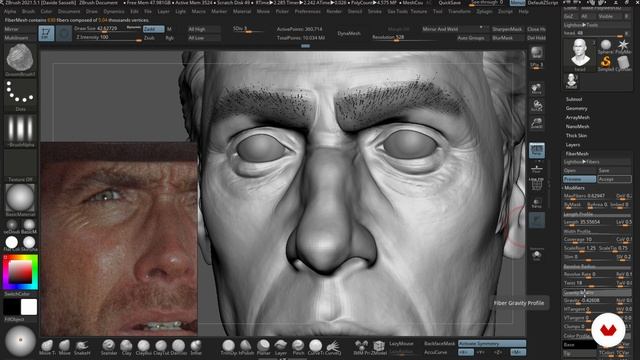Expand the ArrayMesh sub-palette
This screenshot has height=360, width=640.
point(578,117)
